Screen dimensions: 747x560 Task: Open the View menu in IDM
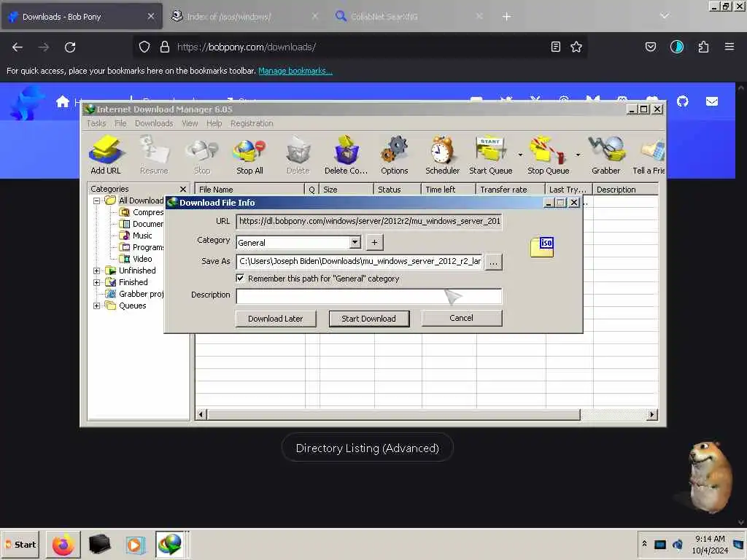pos(190,123)
